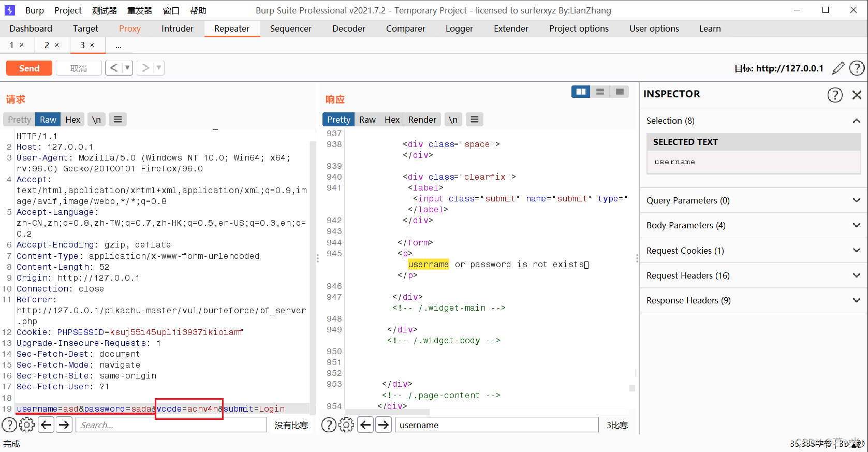Image resolution: width=868 pixels, height=452 pixels.
Task: Collapse the Selection (8) section
Action: point(857,121)
